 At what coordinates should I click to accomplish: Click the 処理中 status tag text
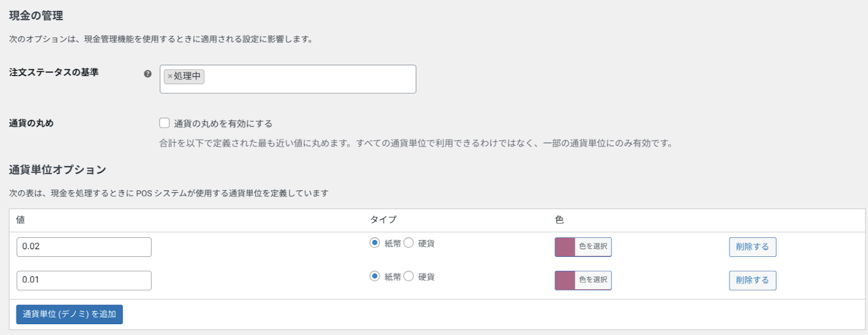[x=187, y=77]
